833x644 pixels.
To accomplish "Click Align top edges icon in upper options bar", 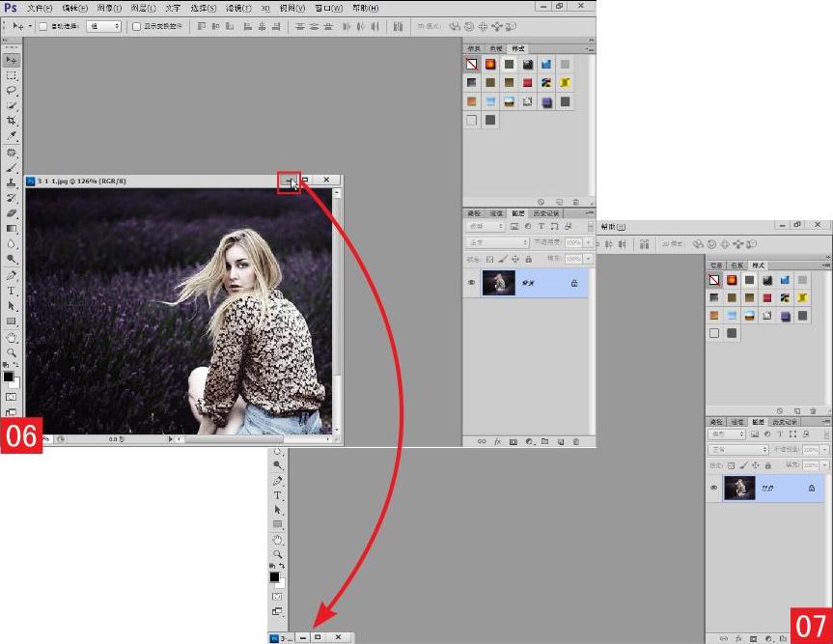I will tap(202, 26).
